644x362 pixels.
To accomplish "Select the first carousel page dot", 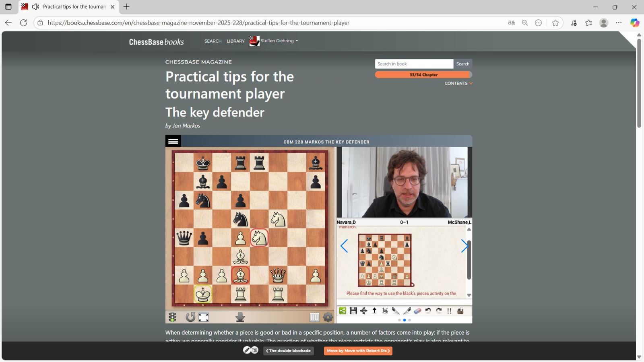I will coord(399,320).
